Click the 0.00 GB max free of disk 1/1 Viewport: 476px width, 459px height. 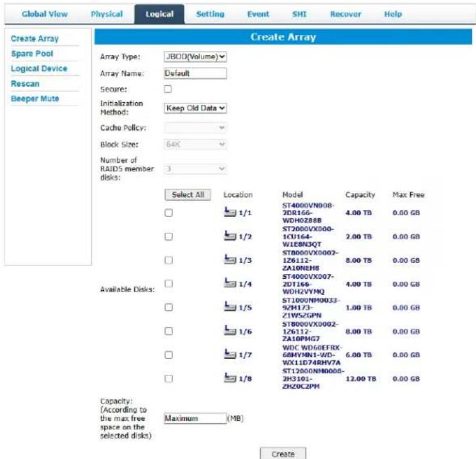click(x=406, y=213)
